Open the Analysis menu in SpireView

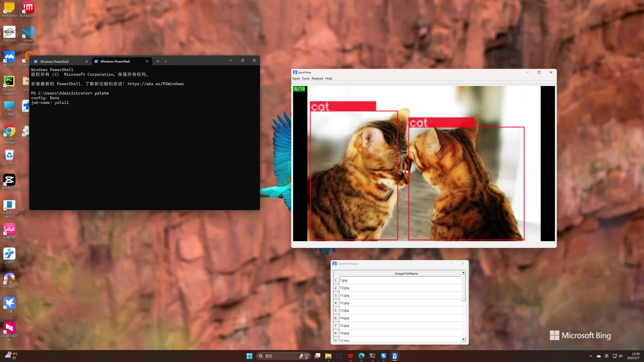click(317, 78)
